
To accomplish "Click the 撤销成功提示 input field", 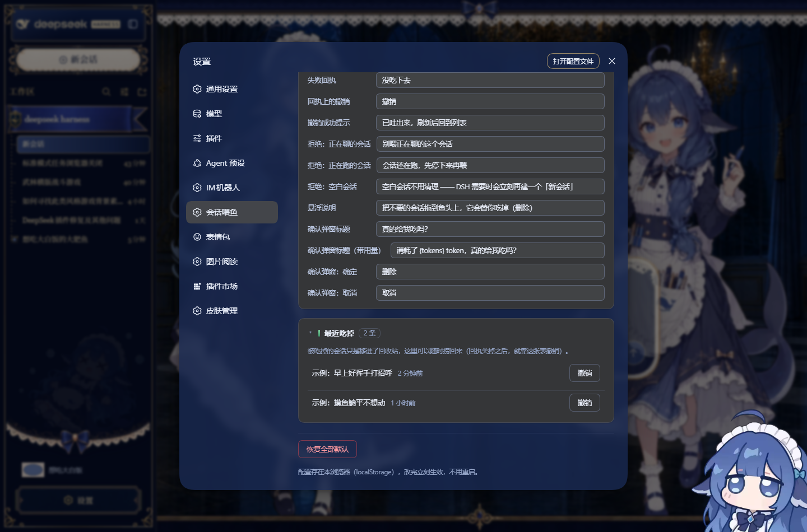I will tap(490, 123).
